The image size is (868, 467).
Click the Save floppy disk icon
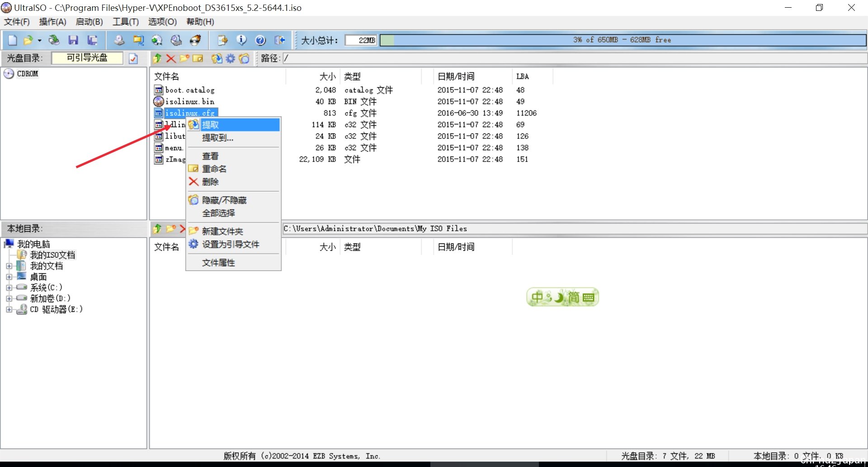(73, 40)
